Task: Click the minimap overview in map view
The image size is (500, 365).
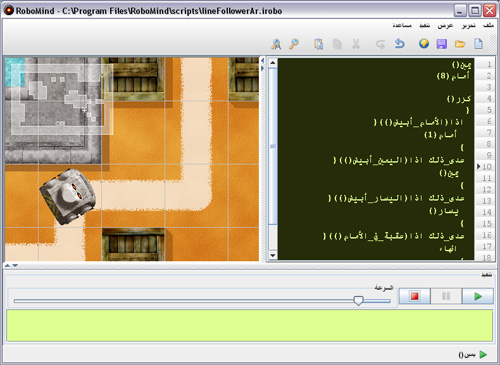Action: pos(62,99)
